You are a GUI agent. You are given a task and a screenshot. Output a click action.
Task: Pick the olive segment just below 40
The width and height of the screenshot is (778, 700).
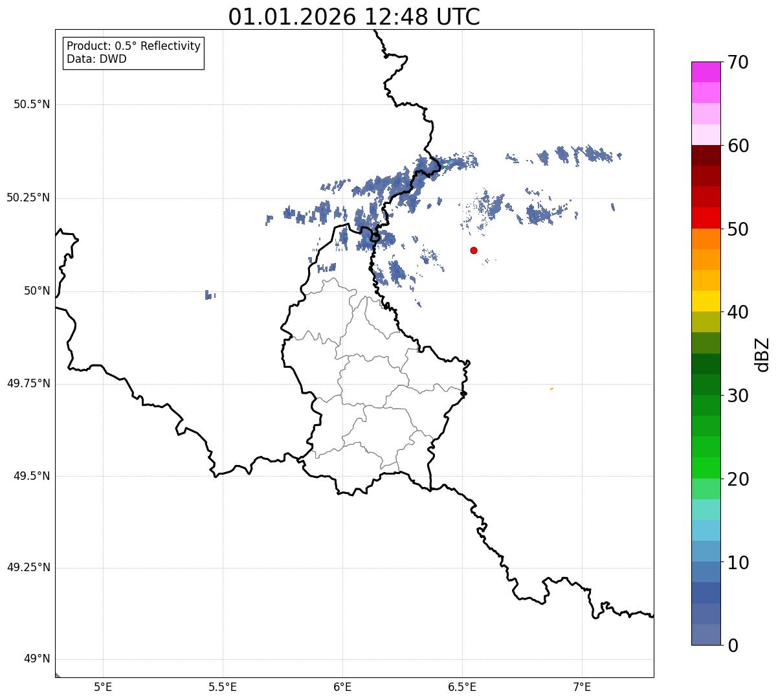(706, 322)
